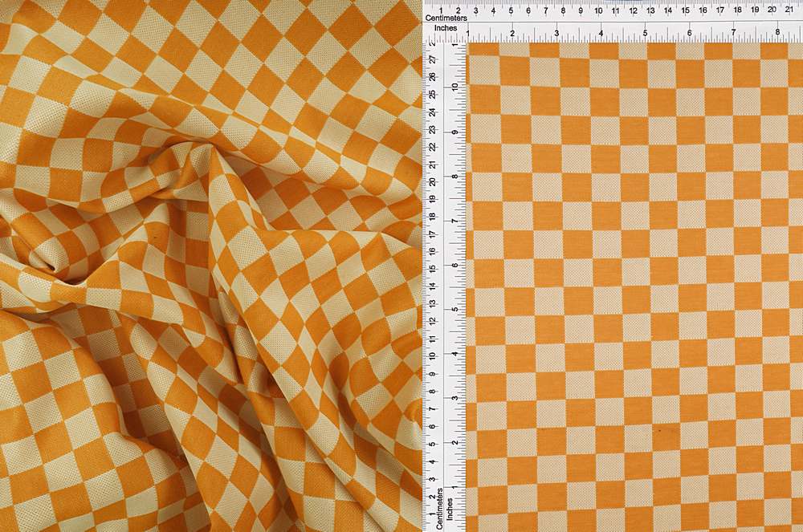Click number 10 on the side inch ruler
The width and height of the screenshot is (803, 532).
[x=456, y=87]
